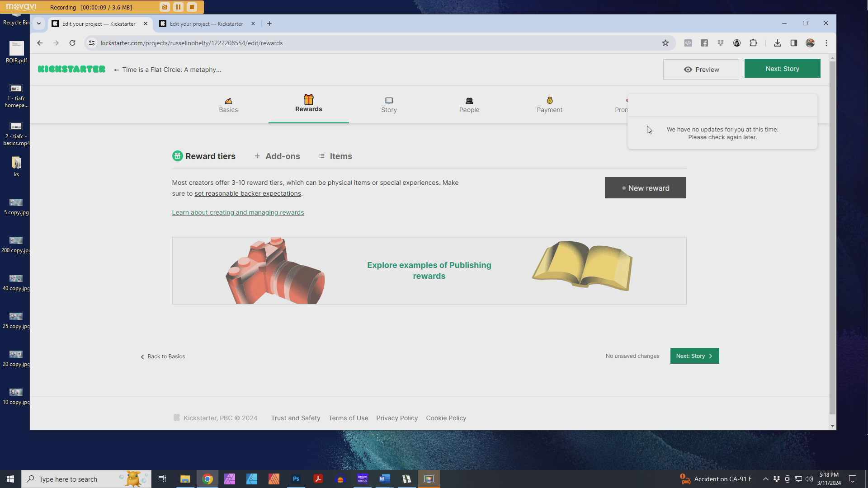
Task: Open Photoshop from the taskbar
Action: 296,479
